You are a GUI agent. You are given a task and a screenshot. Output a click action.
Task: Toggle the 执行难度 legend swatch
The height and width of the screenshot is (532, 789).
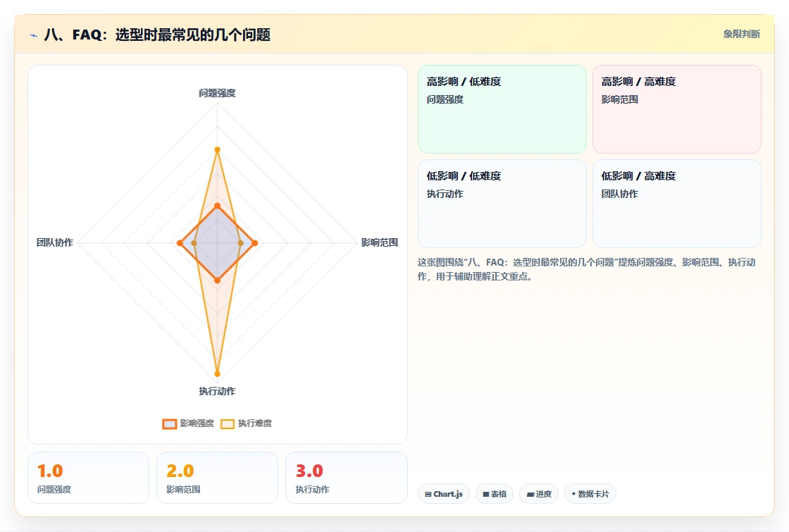pyautogui.click(x=228, y=423)
